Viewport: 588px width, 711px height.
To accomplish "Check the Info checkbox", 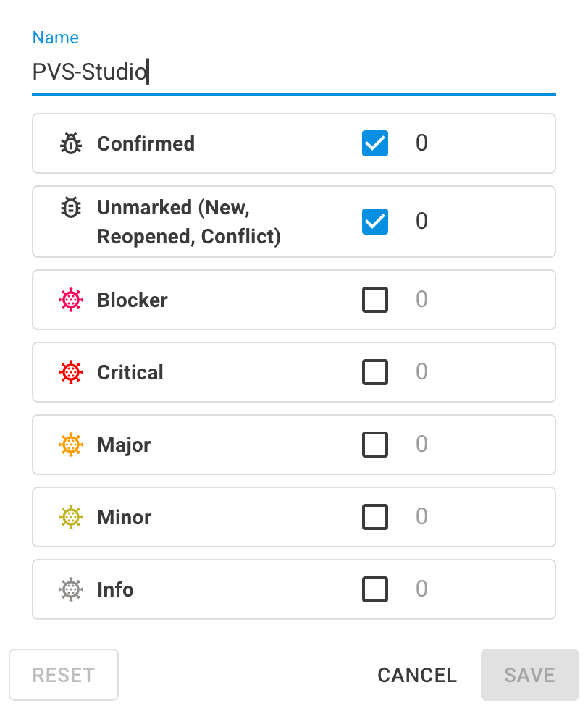I will (375, 589).
